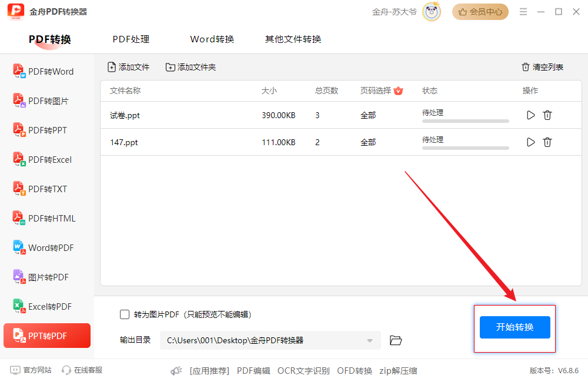This screenshot has width=588, height=382.
Task: Click the username 金舟-苏大爷
Action: tap(394, 12)
